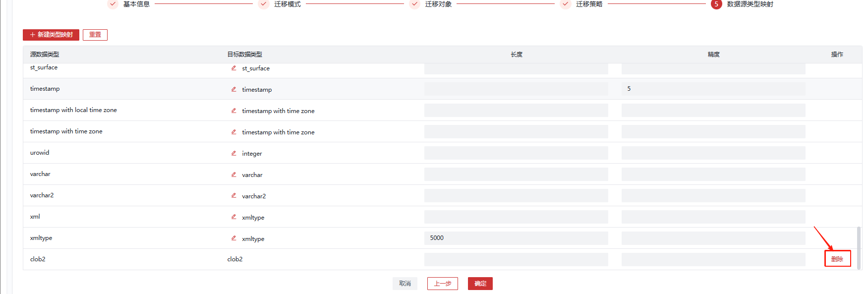Go to the 迁移策略 step
This screenshot has width=868, height=294.
pyautogui.click(x=589, y=4)
